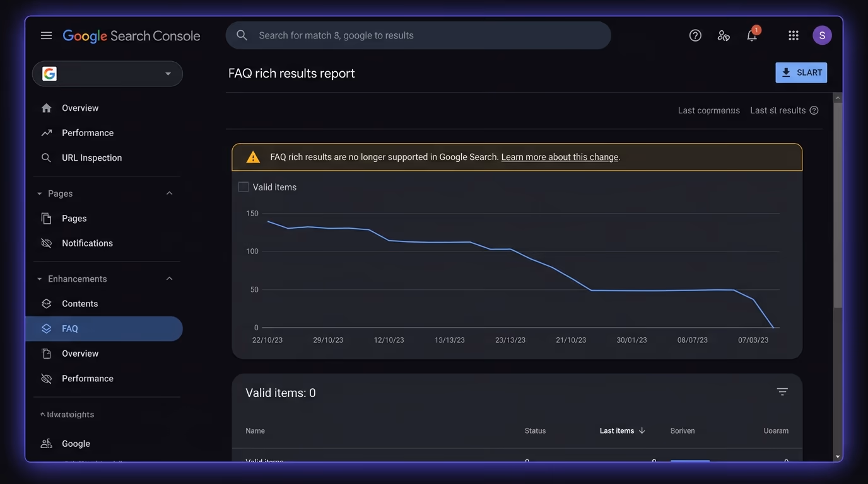This screenshot has height=484, width=868.
Task: Click the Performance trend icon
Action: pyautogui.click(x=46, y=133)
